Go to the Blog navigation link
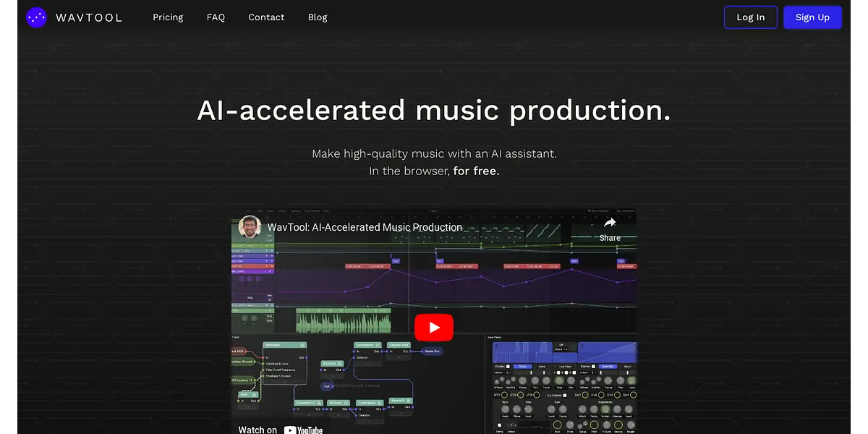This screenshot has height=434, width=868. click(x=318, y=17)
